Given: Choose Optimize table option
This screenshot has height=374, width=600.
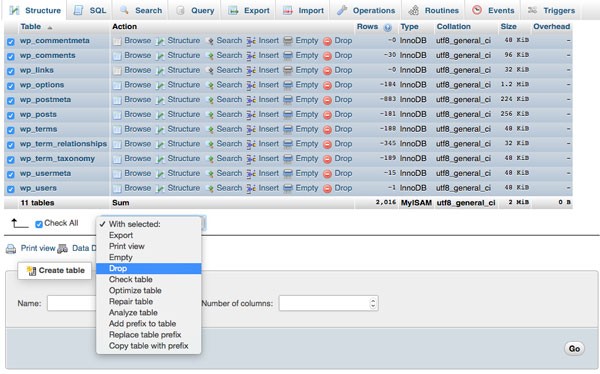Looking at the screenshot, I should coord(148,291).
